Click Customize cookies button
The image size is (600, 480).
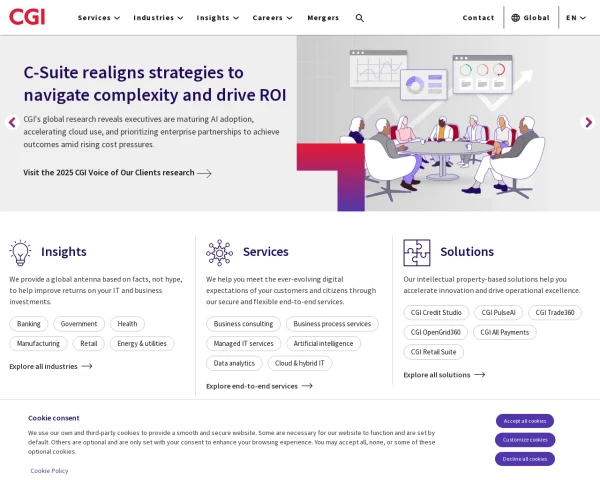tap(525, 440)
